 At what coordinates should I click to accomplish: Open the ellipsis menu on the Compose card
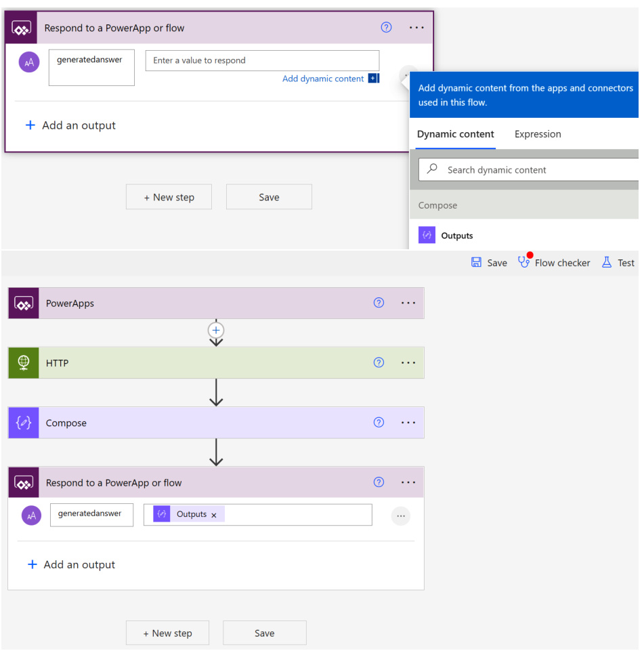(408, 422)
